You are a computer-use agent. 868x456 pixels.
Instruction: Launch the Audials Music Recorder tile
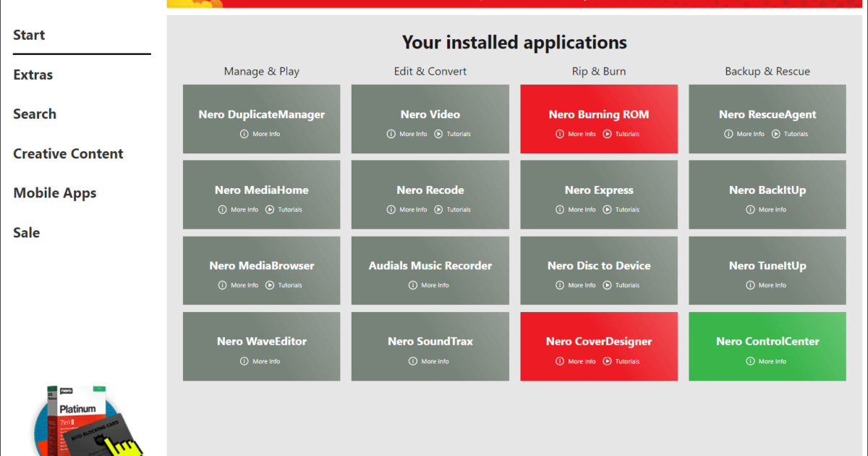(x=430, y=266)
